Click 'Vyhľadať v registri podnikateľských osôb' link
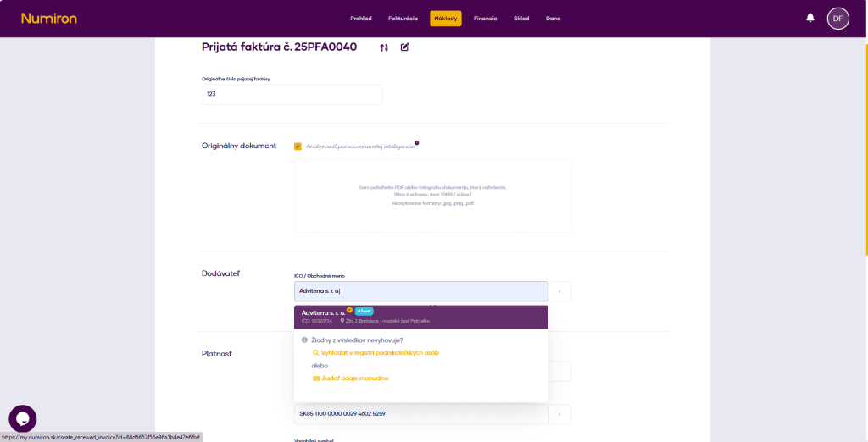Screen dimensions: 868x442 coord(379,352)
